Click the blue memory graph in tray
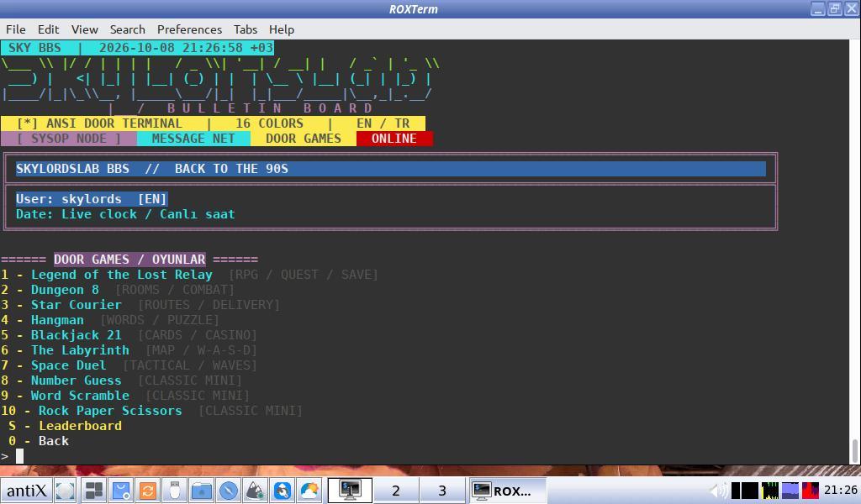Screen dimensions: 861x504 pyautogui.click(x=790, y=491)
